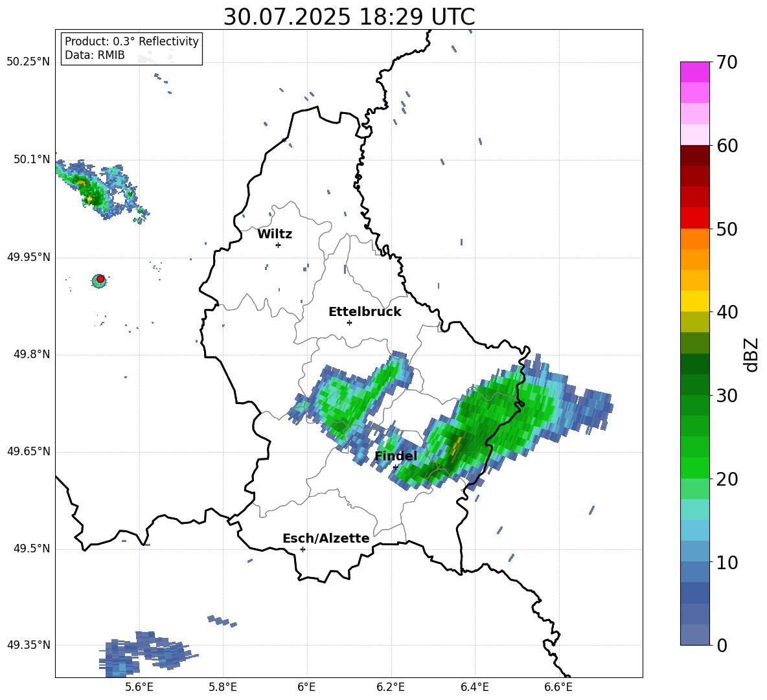Screen dimensions: 767x700
Task: Click the 50.25°N latitude label
Action: [29, 62]
